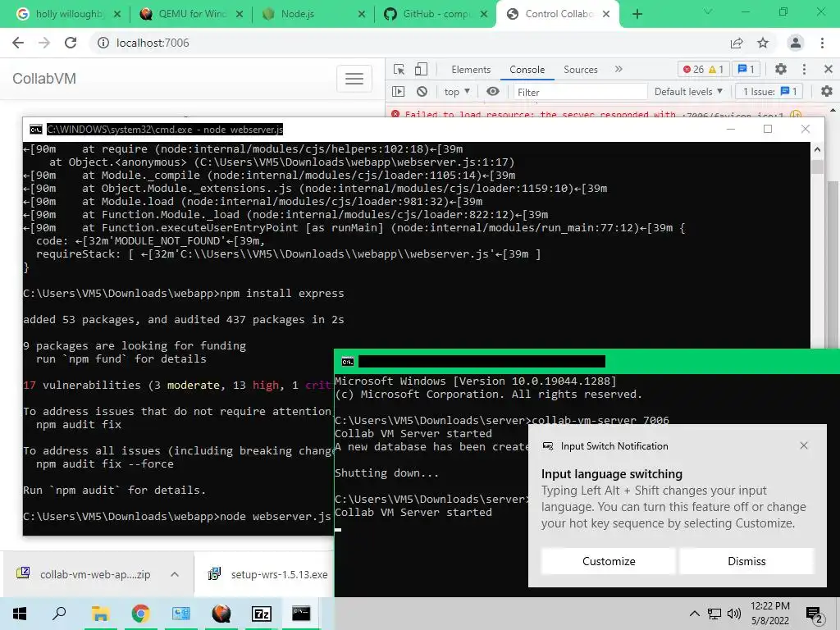
Task: Close the Input Switch Notification dialog
Action: coord(804,445)
